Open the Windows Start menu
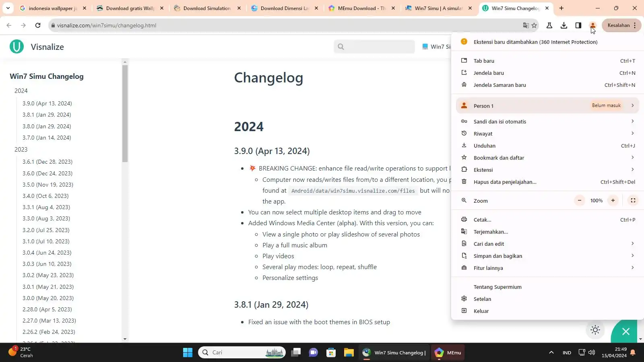This screenshot has width=644, height=362. pos(188,353)
